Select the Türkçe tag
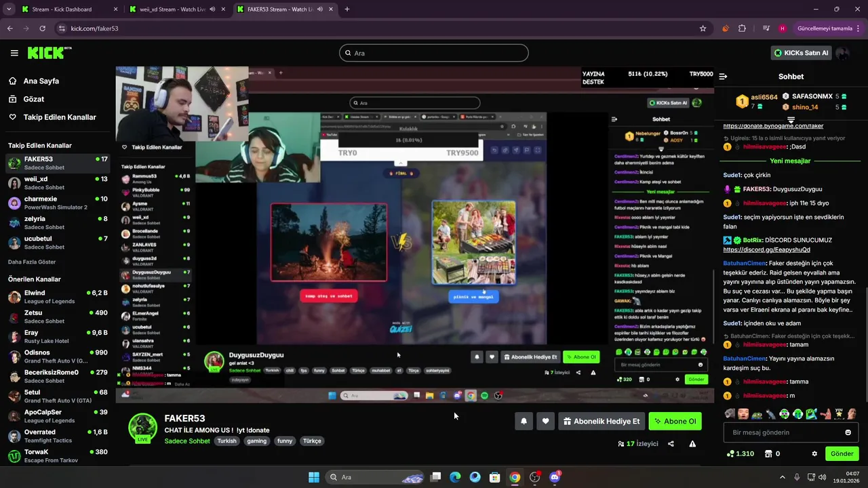 pyautogui.click(x=312, y=441)
